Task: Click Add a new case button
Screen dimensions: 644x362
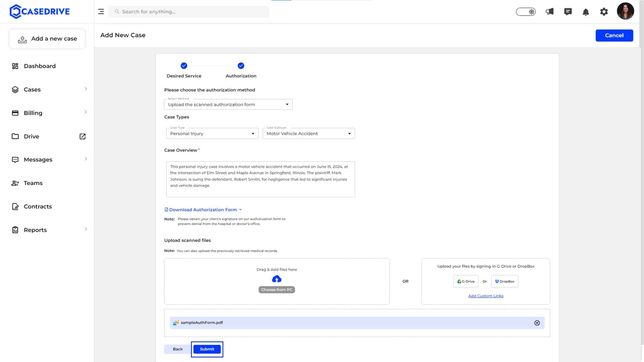Action: (x=47, y=39)
